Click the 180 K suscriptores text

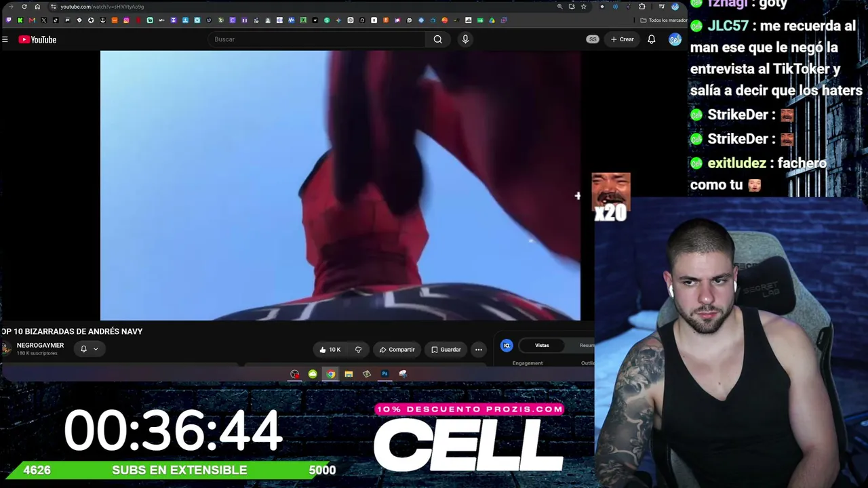pos(37,353)
